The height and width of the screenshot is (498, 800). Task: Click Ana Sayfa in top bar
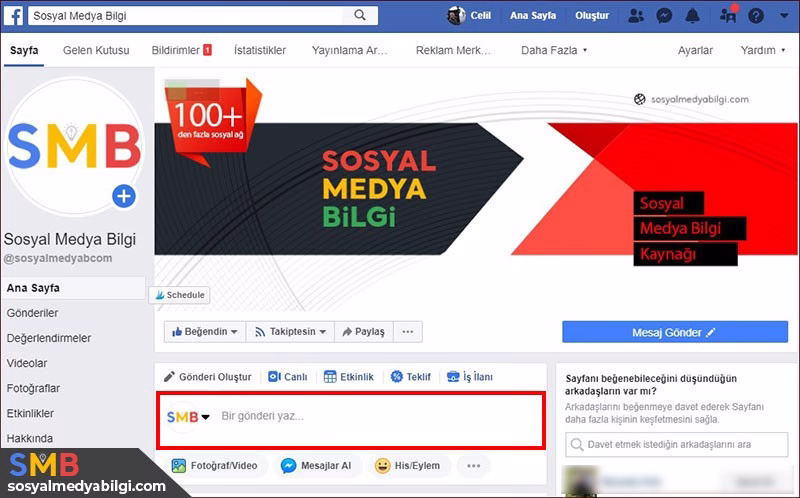pos(533,15)
